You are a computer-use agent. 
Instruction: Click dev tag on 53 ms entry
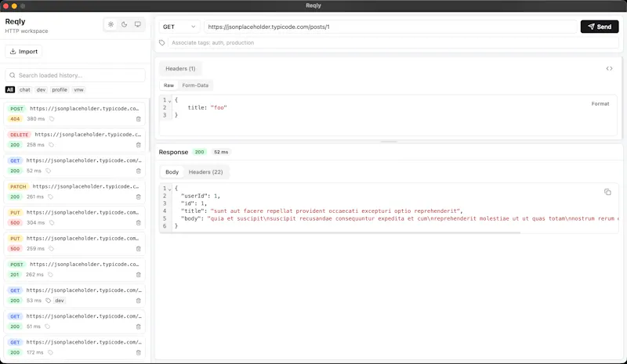tap(60, 301)
